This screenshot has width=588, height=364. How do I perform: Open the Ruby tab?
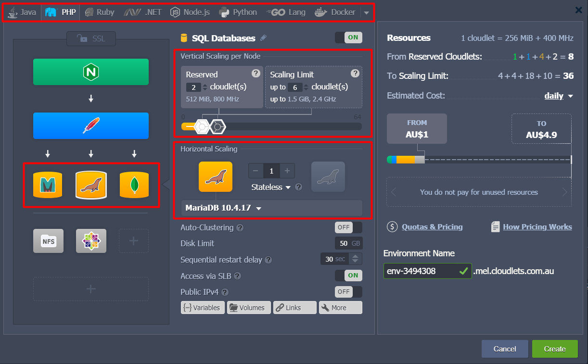click(100, 13)
